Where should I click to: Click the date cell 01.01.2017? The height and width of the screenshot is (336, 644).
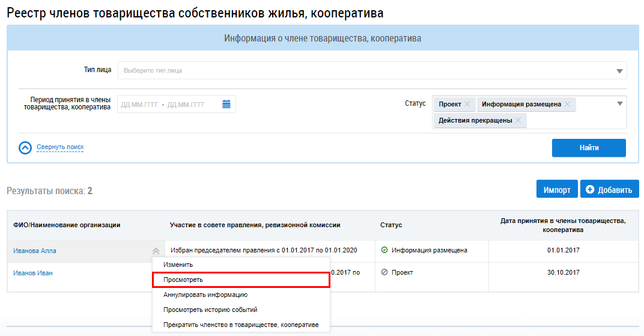coord(563,250)
